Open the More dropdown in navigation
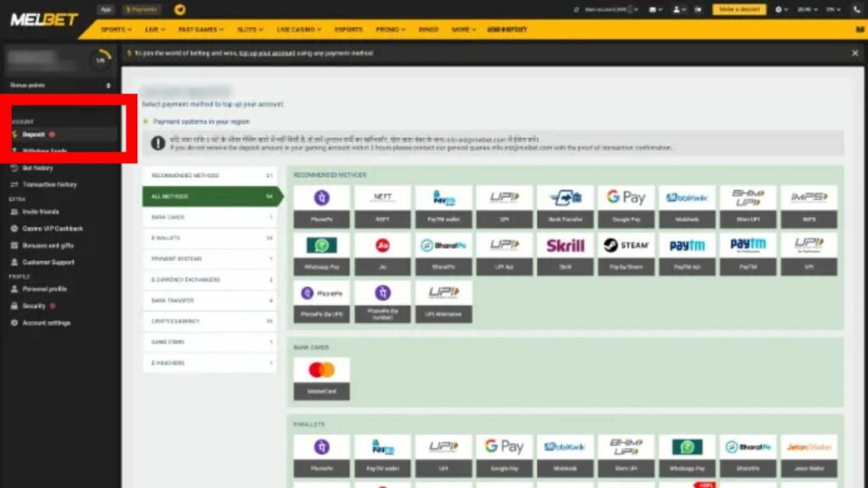 point(464,30)
